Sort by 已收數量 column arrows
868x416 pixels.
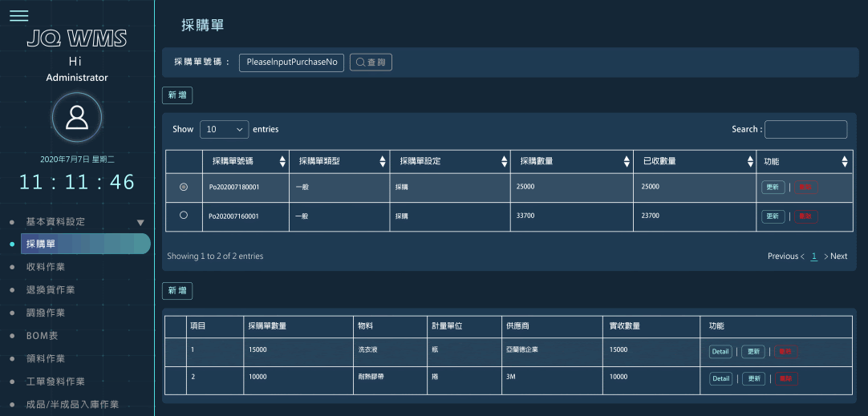tap(750, 162)
